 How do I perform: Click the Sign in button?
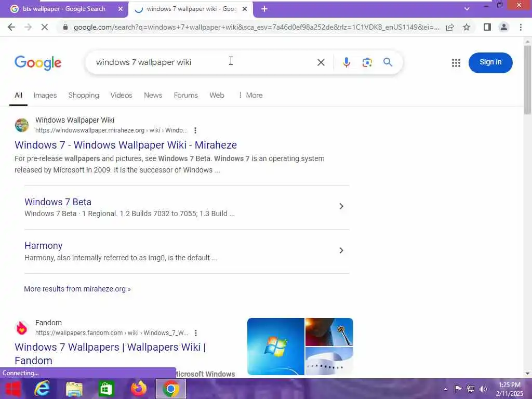click(490, 62)
